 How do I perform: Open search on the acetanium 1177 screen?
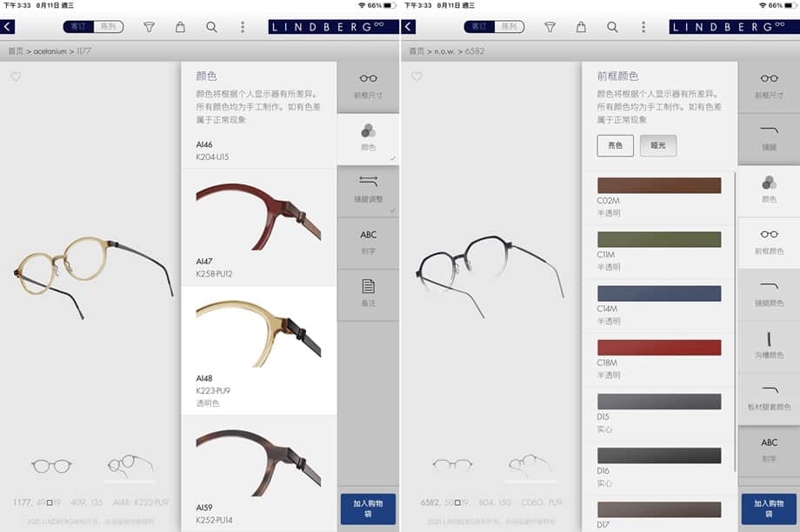211,27
